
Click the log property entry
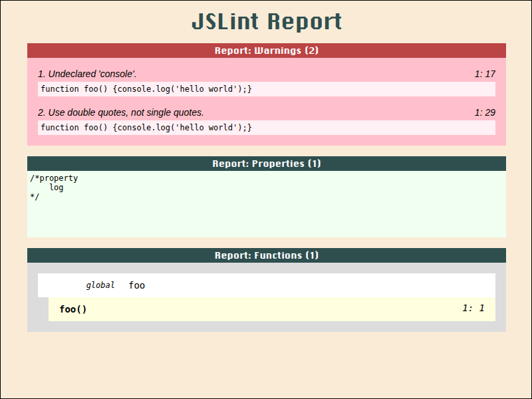57,188
